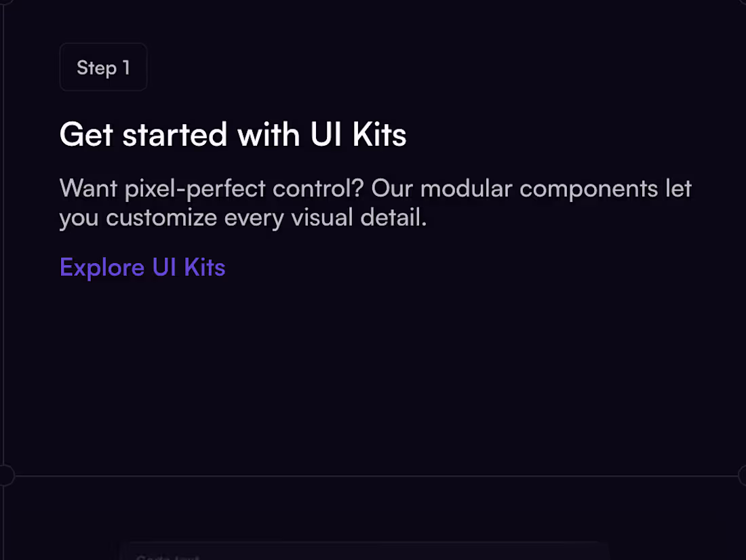Click 'Get started' in the white heading
This screenshot has width=746, height=560.
pos(143,134)
